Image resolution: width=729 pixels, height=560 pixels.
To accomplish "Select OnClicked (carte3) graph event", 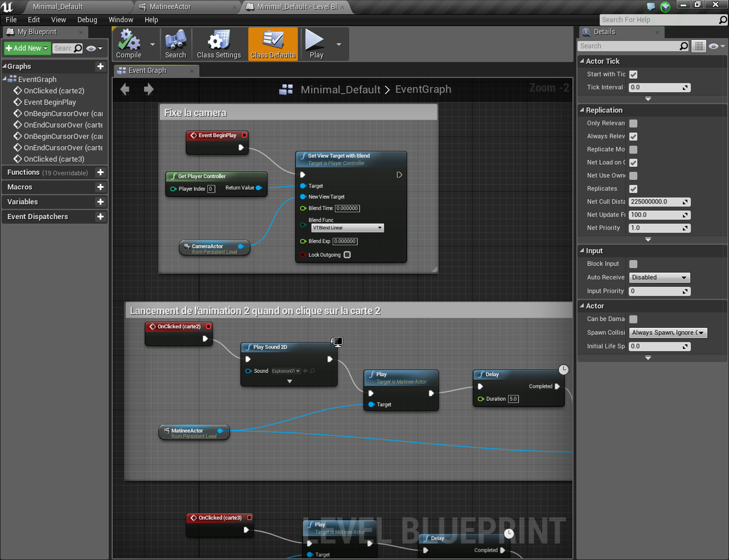I will 54,159.
